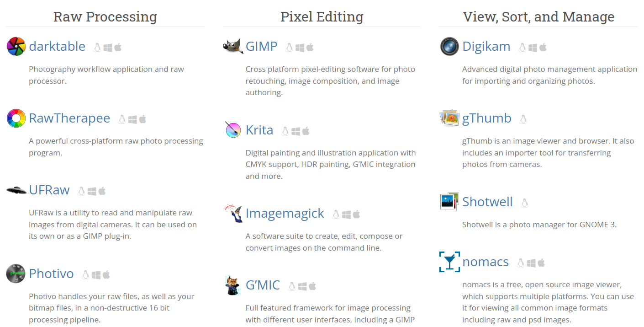Click the Digikam camera lens icon
Screen dimensions: 644x327
[x=449, y=47]
